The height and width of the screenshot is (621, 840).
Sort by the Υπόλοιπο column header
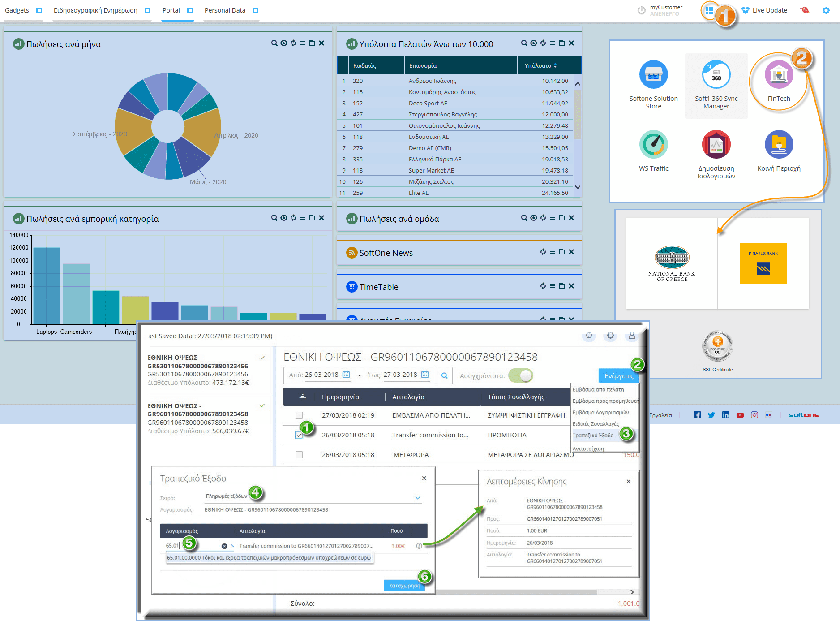[540, 65]
